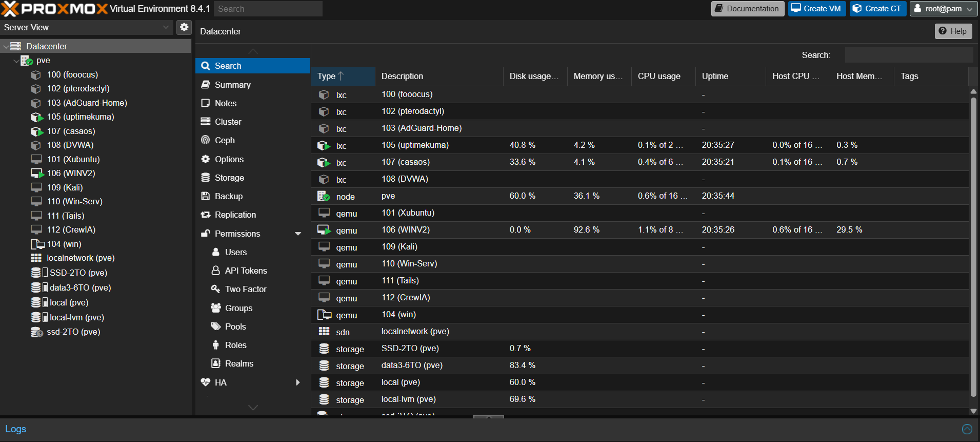This screenshot has height=442, width=980.
Task: Click the storage icon in data3-6TO table row
Action: click(x=324, y=366)
